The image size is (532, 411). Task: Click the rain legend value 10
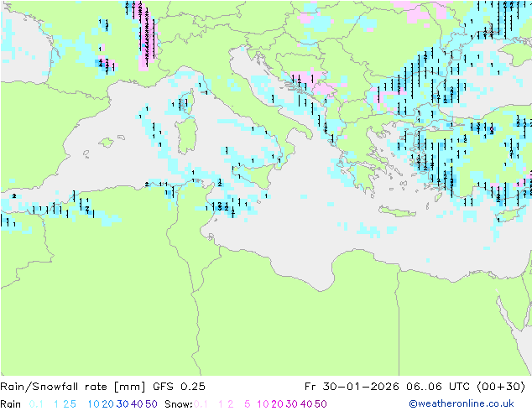pos(94,404)
